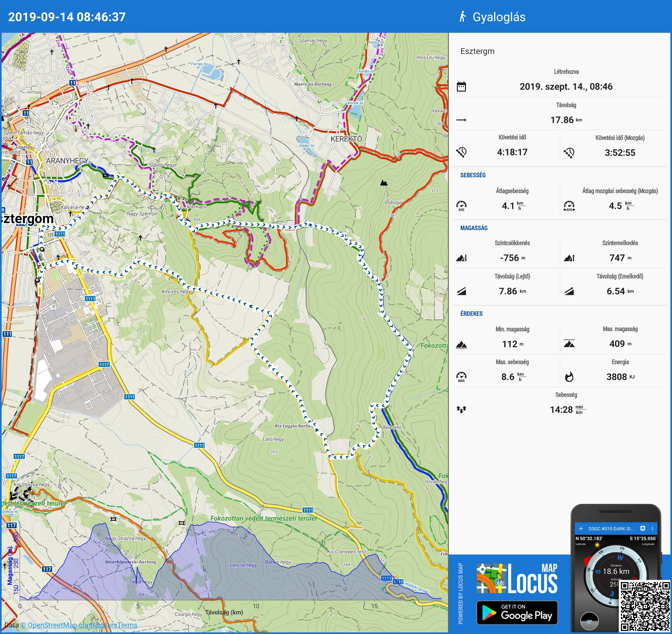The height and width of the screenshot is (634, 672).
Task: Click the QR code in the corner
Action: point(645,606)
